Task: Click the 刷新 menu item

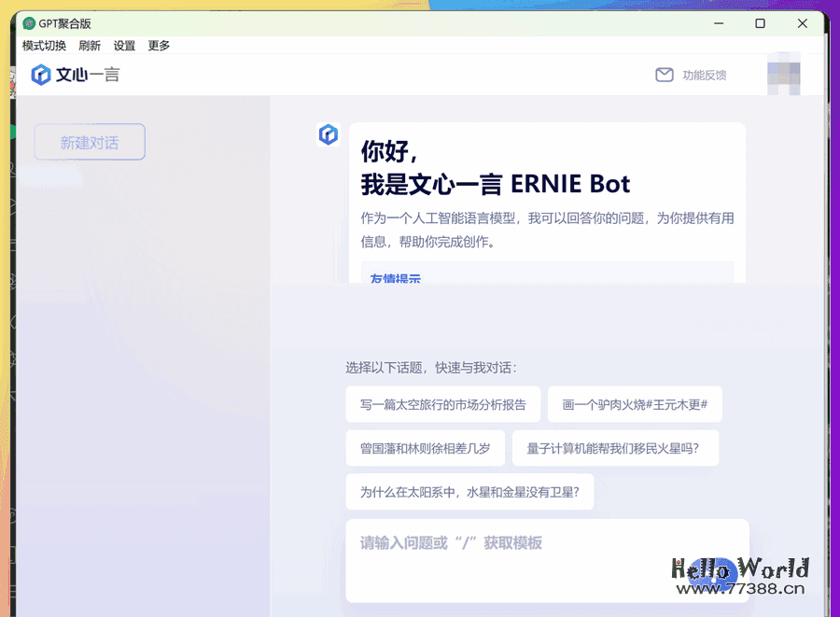Action: (x=90, y=46)
